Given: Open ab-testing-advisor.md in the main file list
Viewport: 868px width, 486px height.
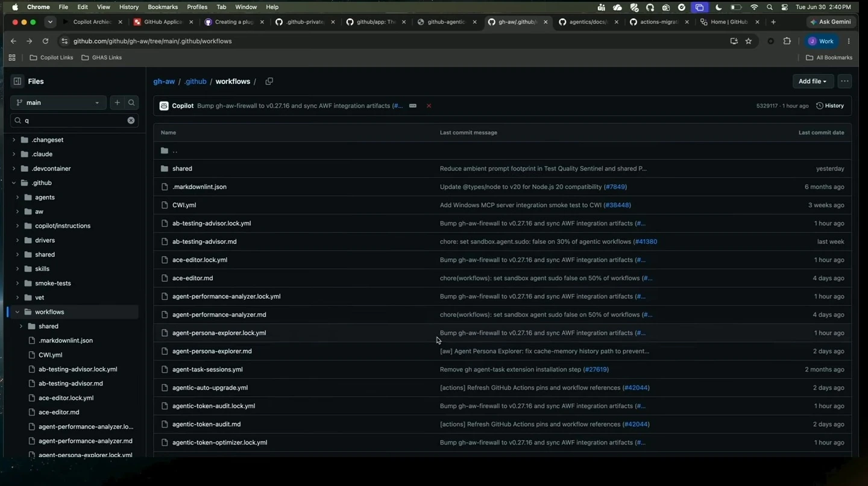Looking at the screenshot, I should (204, 241).
